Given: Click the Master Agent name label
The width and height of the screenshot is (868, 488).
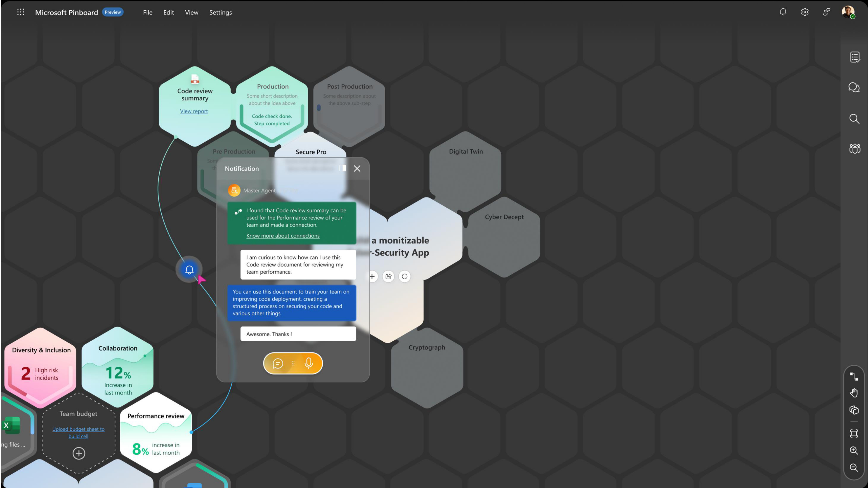Looking at the screenshot, I should (259, 190).
